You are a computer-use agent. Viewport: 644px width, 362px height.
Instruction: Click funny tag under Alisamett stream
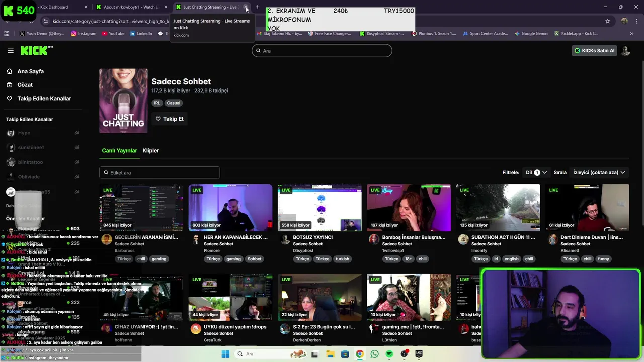pyautogui.click(x=604, y=259)
